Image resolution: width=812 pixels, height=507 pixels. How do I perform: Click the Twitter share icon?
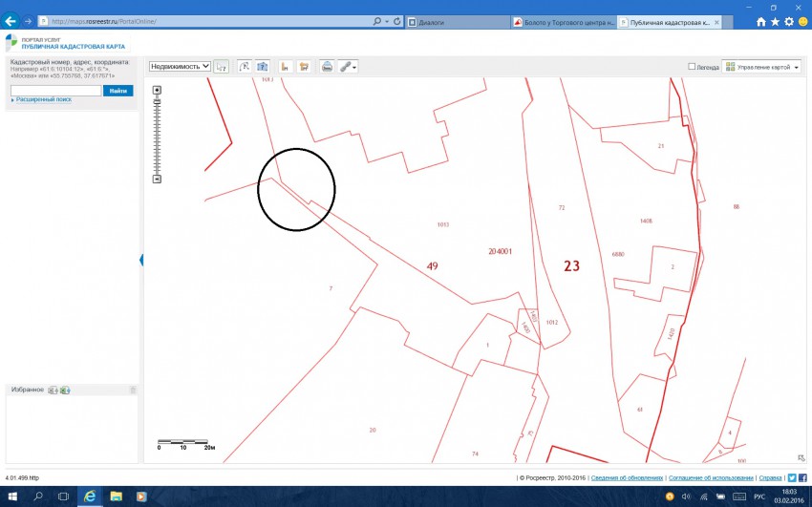pos(791,476)
